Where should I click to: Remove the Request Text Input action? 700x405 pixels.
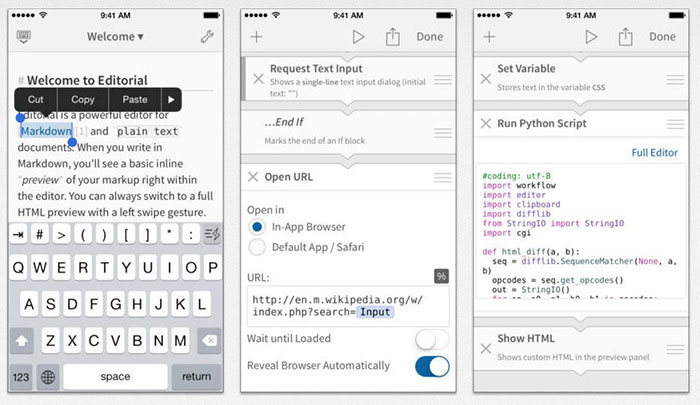(258, 79)
